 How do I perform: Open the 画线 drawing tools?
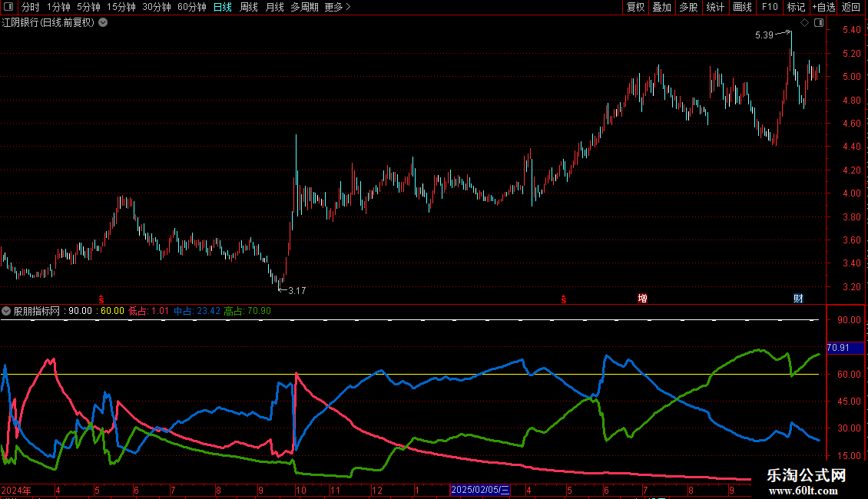[x=742, y=7]
